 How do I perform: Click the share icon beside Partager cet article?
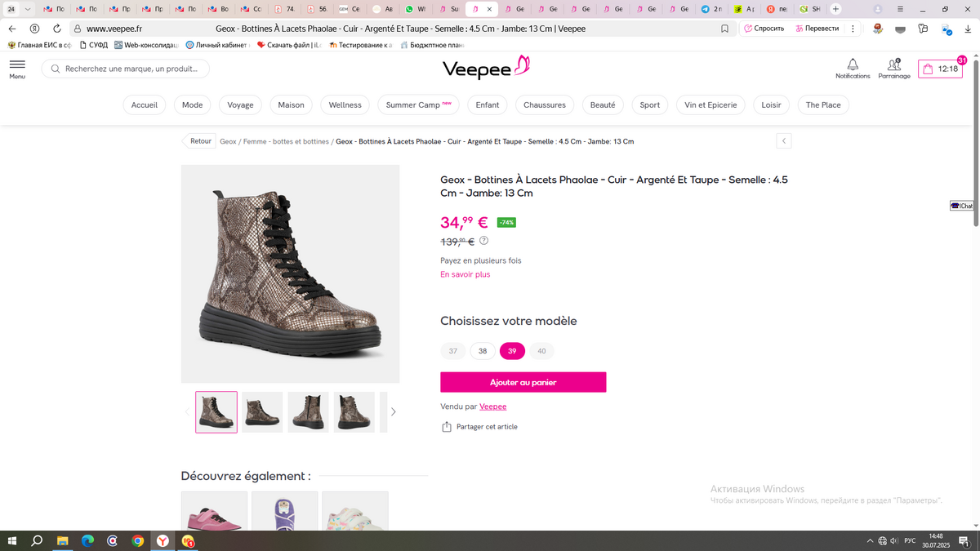(447, 427)
